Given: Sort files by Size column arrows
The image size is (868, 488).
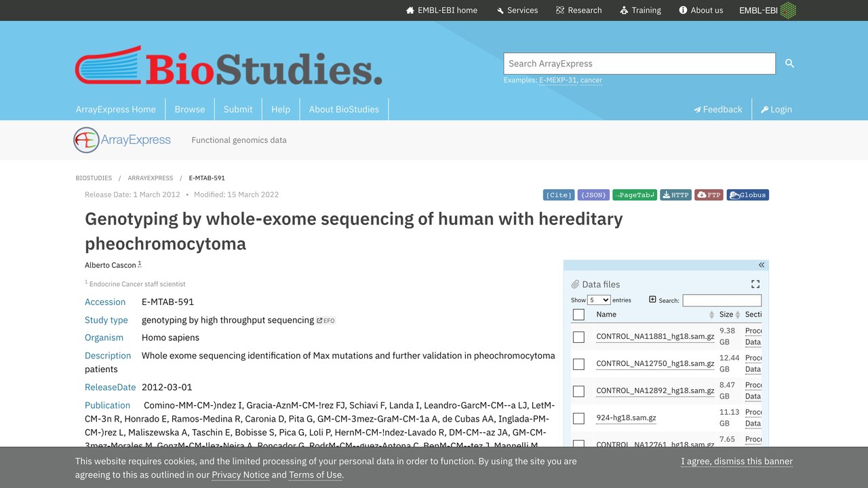Looking at the screenshot, I should (x=738, y=314).
